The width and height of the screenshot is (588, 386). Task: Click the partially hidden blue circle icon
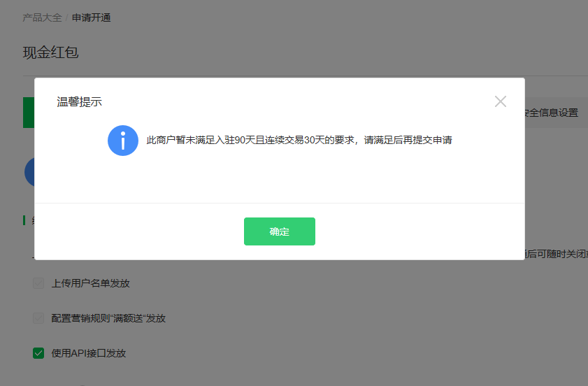(29, 172)
